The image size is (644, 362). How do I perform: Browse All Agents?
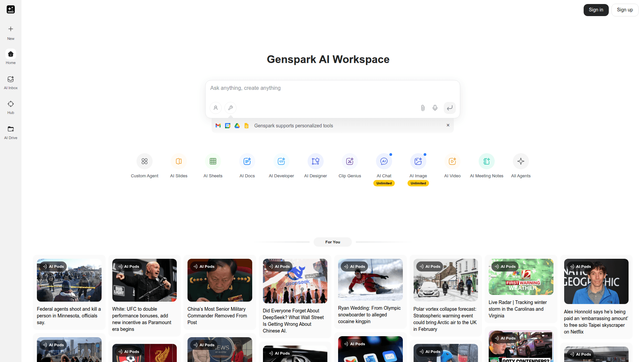click(521, 166)
